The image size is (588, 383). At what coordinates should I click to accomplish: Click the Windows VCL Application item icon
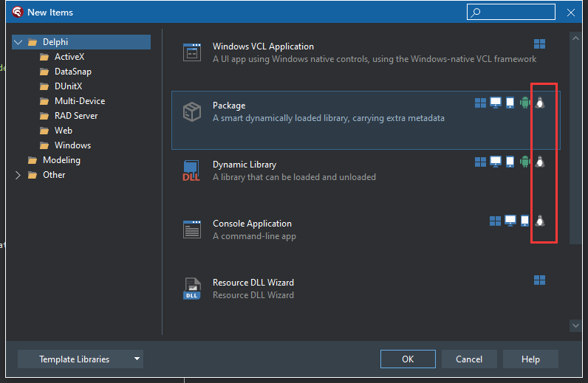tap(192, 52)
